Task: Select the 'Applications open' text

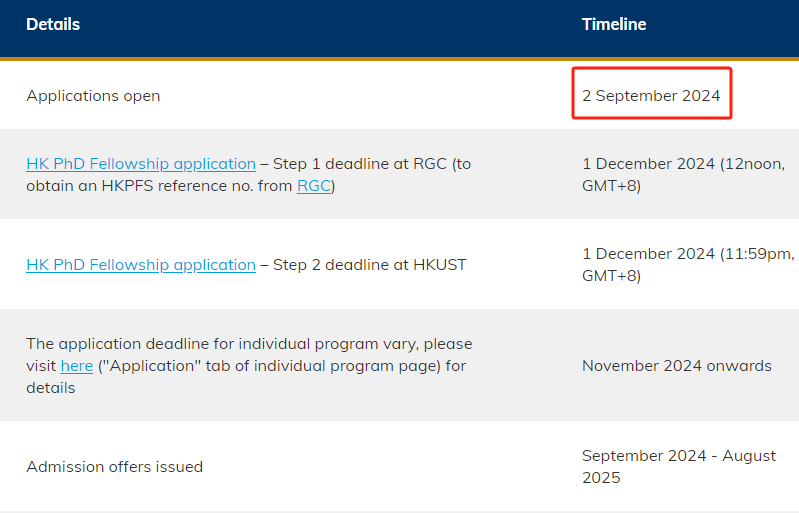Action: click(x=93, y=96)
